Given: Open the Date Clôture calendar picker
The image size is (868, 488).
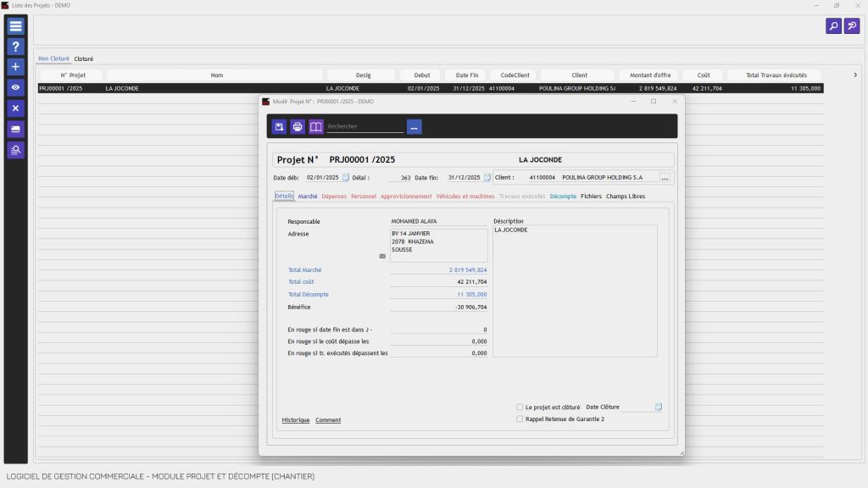Looking at the screenshot, I should click(659, 408).
